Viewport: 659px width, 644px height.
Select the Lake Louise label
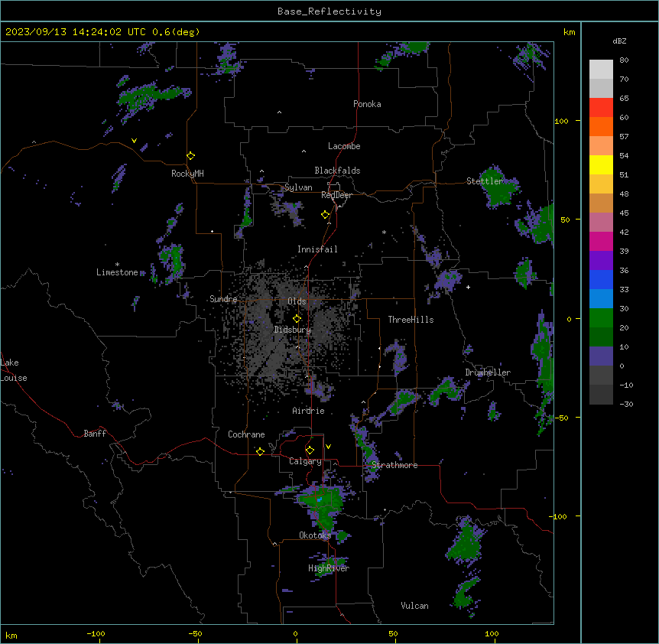click(x=14, y=370)
